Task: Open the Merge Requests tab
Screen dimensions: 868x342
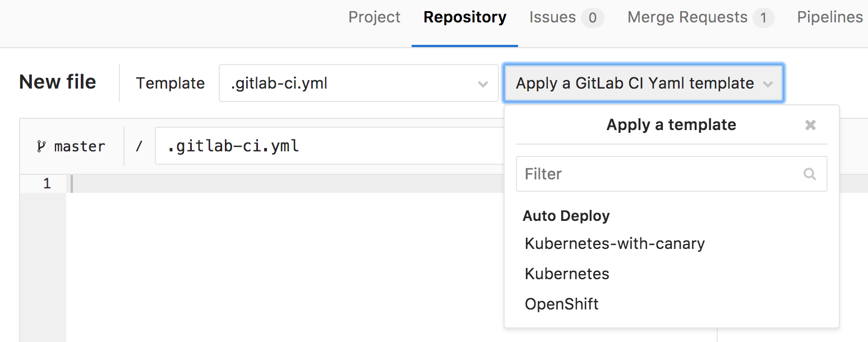Action: pyautogui.click(x=687, y=17)
